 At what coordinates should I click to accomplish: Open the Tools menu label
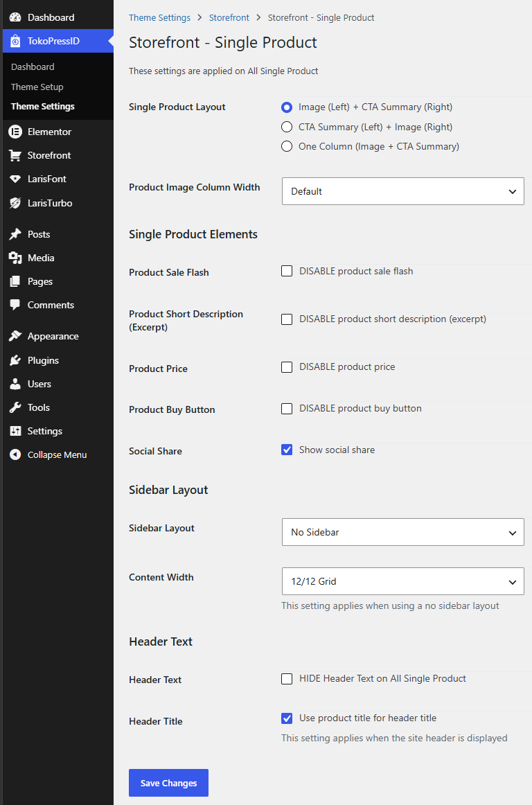pos(39,407)
